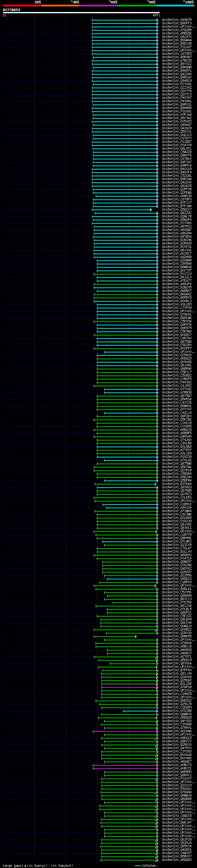The height and width of the screenshot is (868, 197).
Task: Select hit label UniRef100_B9DI48
Action: [177, 43]
